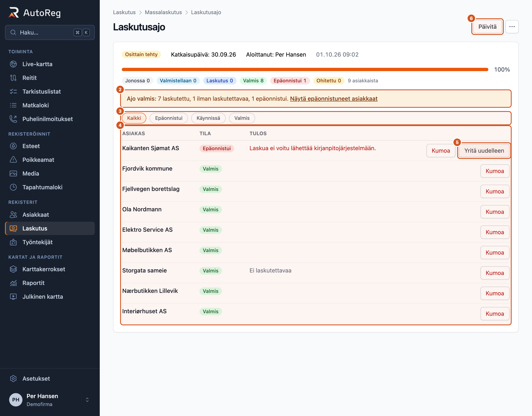532x416 pixels.
Task: Open Tapahtumaloki clock icon
Action: click(x=13, y=187)
